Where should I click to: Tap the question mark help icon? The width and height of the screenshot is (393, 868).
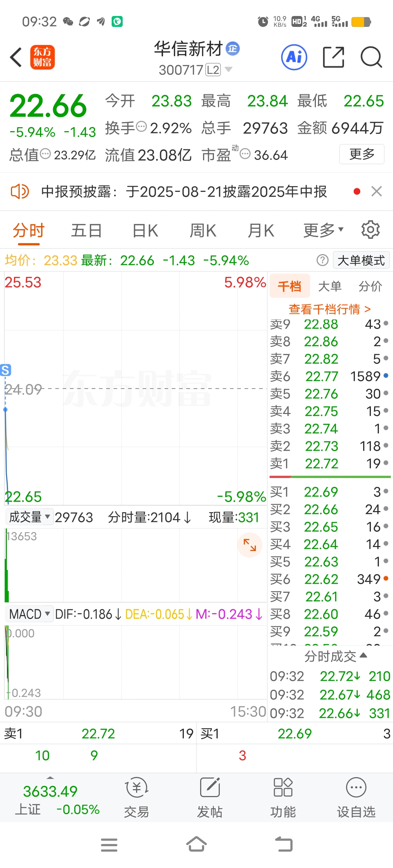tap(322, 260)
